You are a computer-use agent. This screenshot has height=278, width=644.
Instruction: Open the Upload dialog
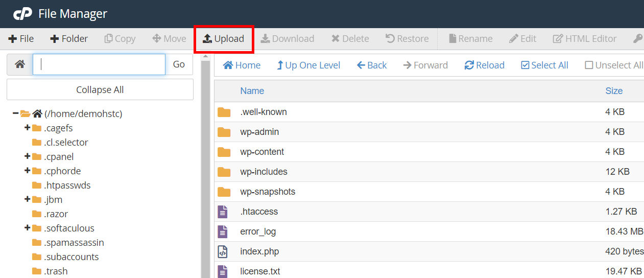pos(224,39)
